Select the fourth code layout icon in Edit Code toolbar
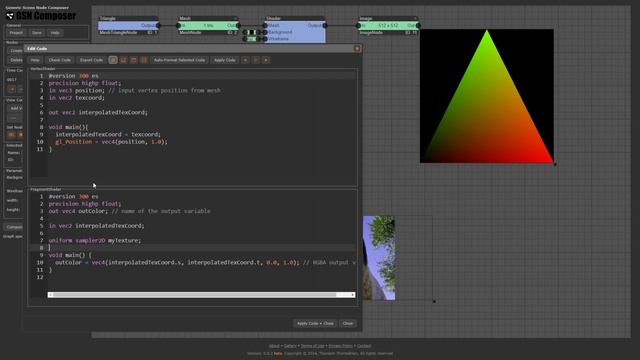Viewport: 640px width, 360px height. [x=144, y=60]
